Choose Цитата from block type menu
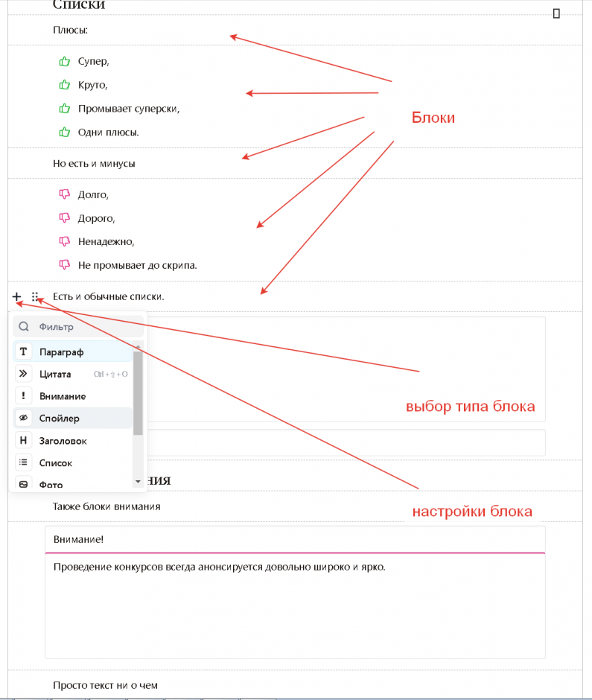Screen dimensions: 592x700 tap(56, 374)
